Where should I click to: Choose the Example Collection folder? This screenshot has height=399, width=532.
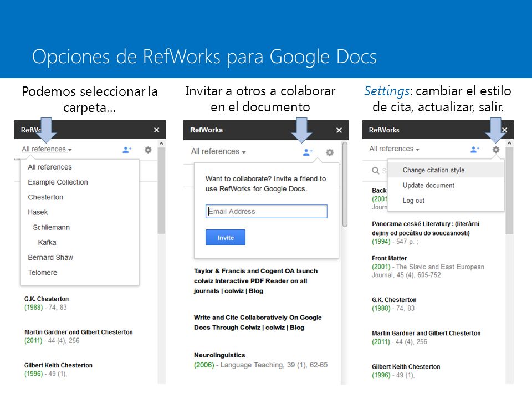[58, 182]
